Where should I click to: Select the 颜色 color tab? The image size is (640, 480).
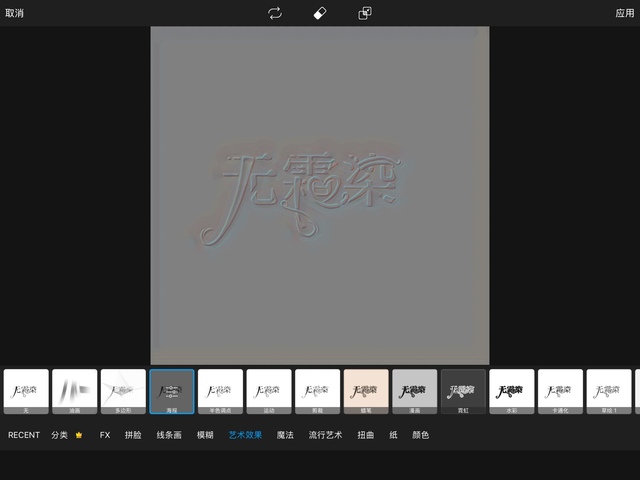[x=420, y=435]
